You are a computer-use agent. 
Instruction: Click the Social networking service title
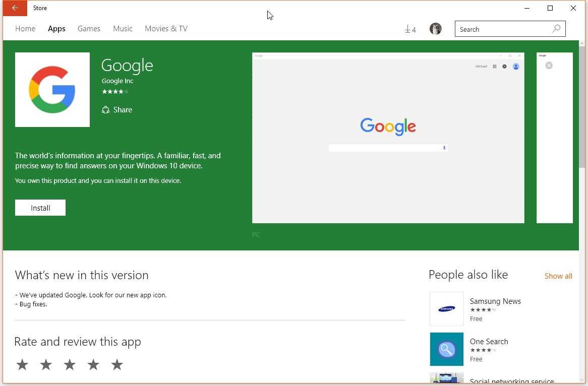coord(512,381)
